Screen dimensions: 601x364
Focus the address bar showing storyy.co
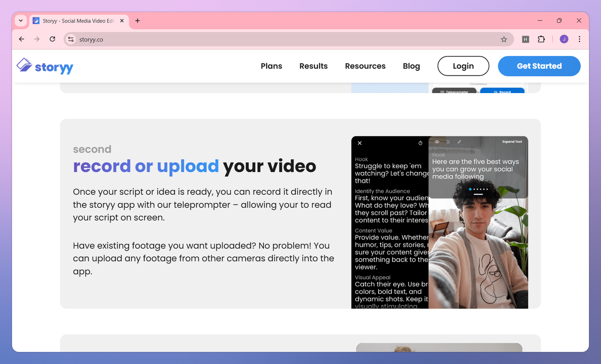(288, 39)
